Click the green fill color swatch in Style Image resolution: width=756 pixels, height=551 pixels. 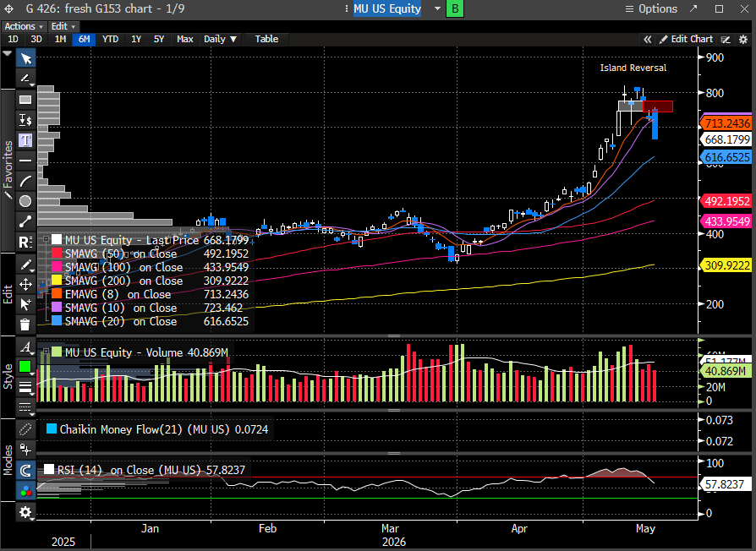click(25, 367)
